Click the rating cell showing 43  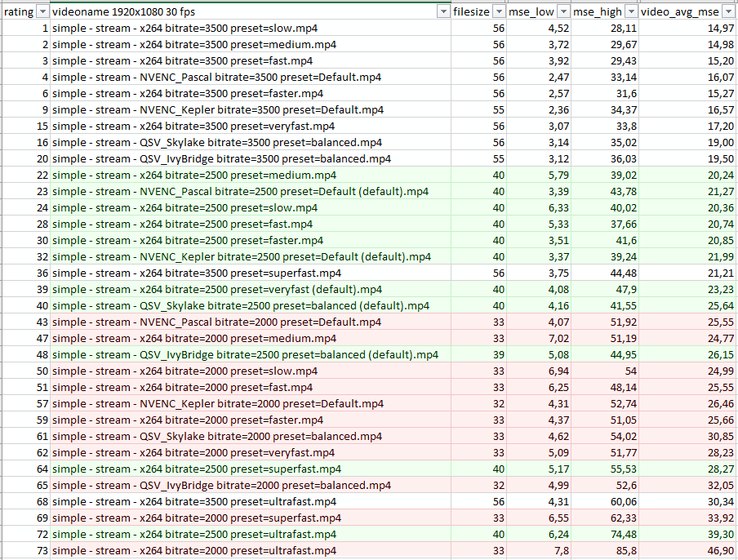pyautogui.click(x=34, y=322)
